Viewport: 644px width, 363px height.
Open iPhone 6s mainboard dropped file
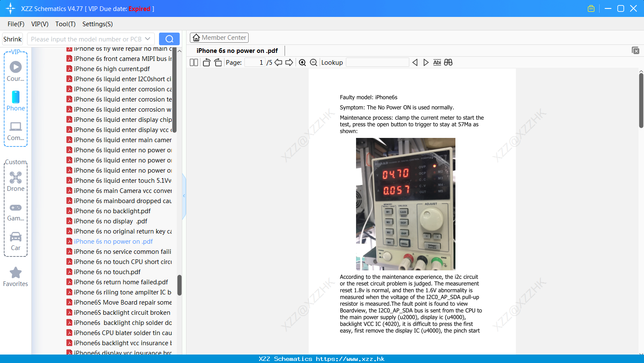pyautogui.click(x=119, y=201)
